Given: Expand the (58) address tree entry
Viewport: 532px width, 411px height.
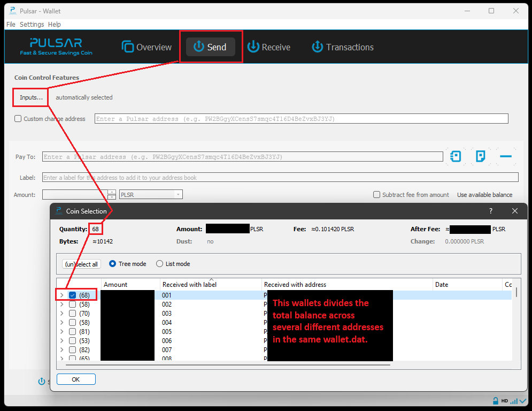Looking at the screenshot, I should [61, 304].
